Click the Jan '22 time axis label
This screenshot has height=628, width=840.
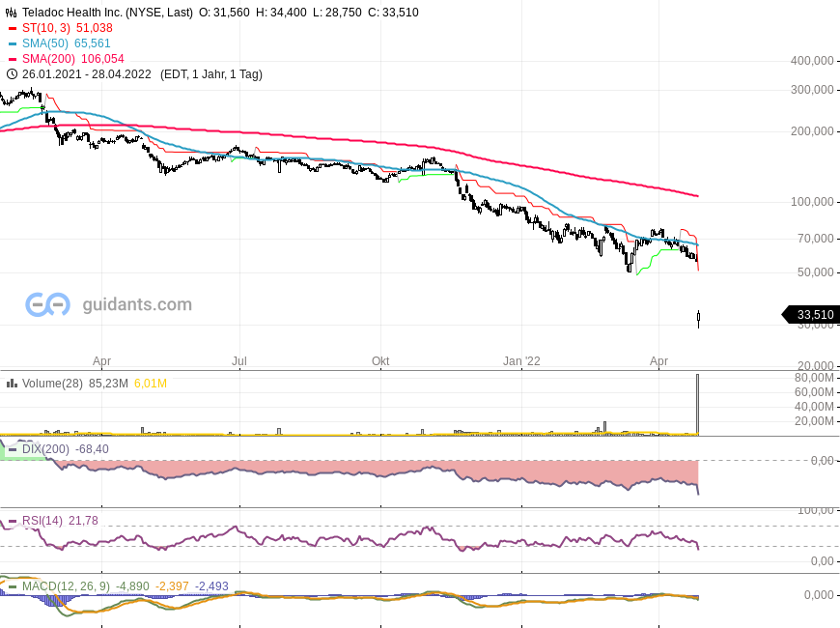click(x=521, y=361)
